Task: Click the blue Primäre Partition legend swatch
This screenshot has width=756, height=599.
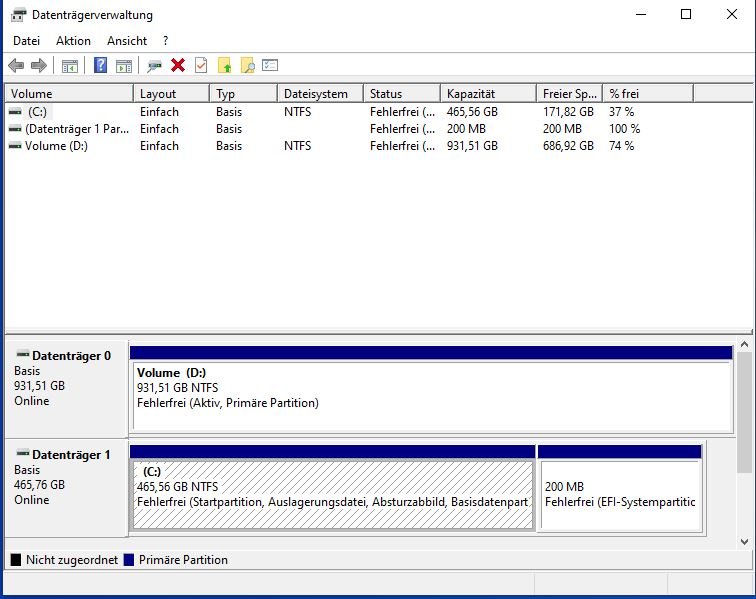Action: click(129, 559)
